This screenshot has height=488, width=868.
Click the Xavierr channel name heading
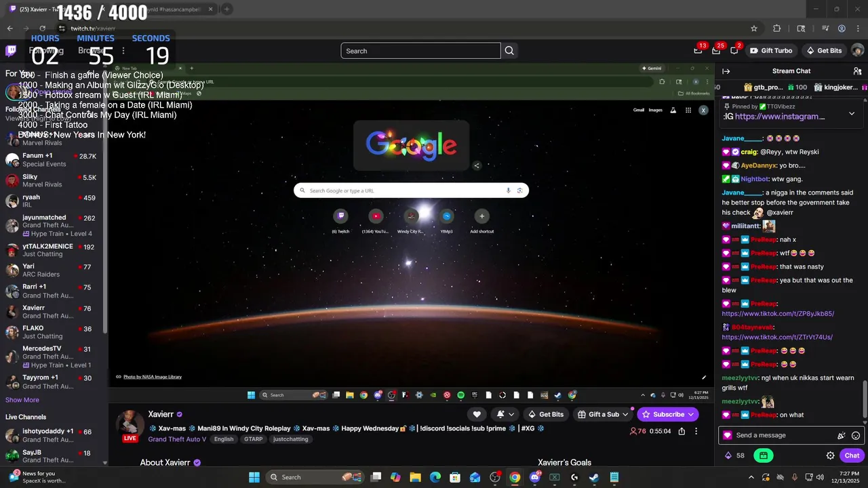(x=161, y=414)
